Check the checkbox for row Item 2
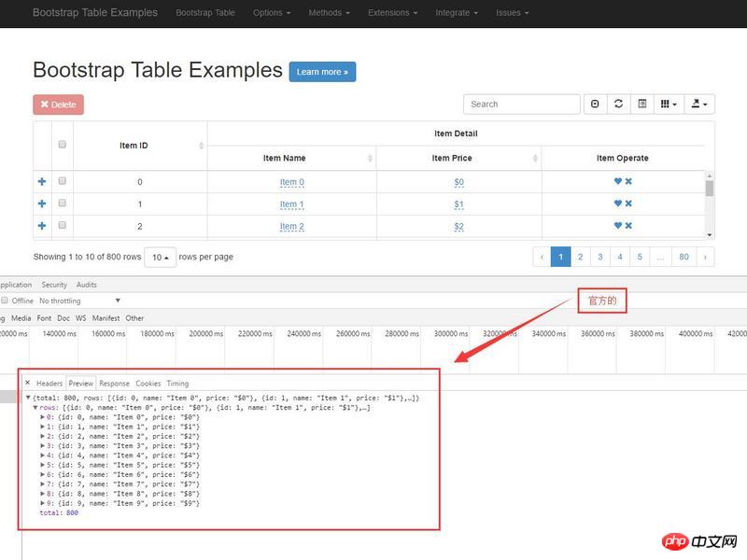 tap(62, 225)
